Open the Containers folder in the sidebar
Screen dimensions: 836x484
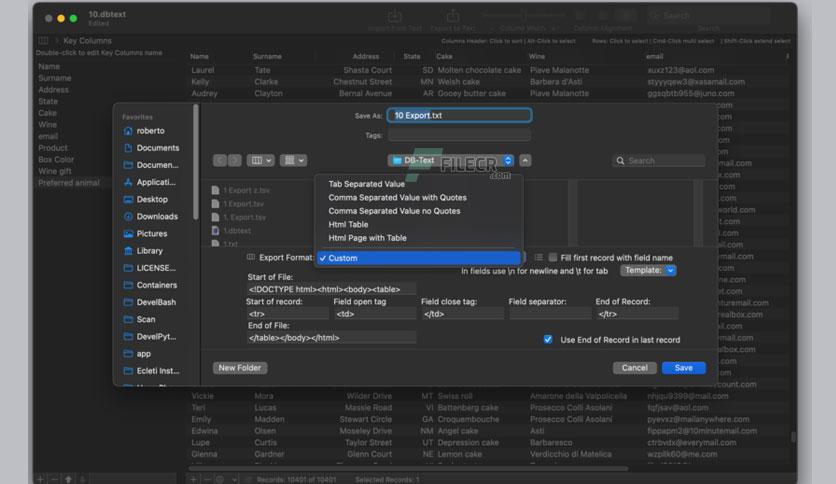pos(150,285)
